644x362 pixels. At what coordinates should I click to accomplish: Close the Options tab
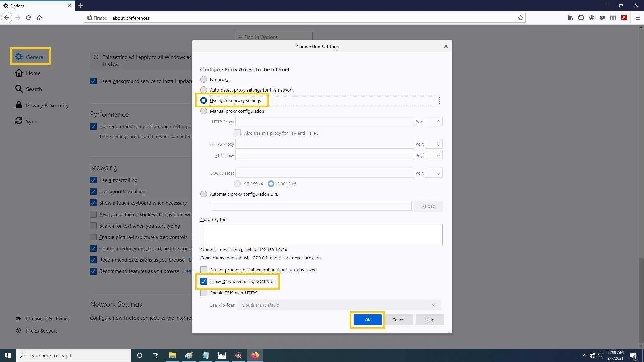coord(69,6)
